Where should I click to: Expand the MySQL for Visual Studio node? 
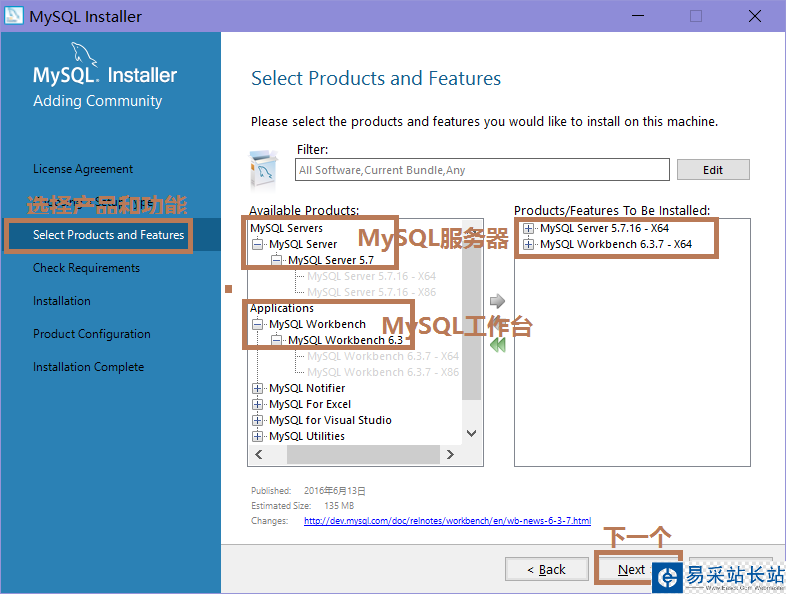257,421
